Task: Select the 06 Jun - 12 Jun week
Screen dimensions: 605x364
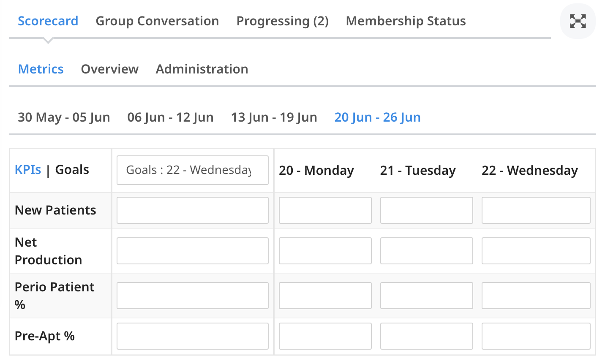Action: [170, 117]
